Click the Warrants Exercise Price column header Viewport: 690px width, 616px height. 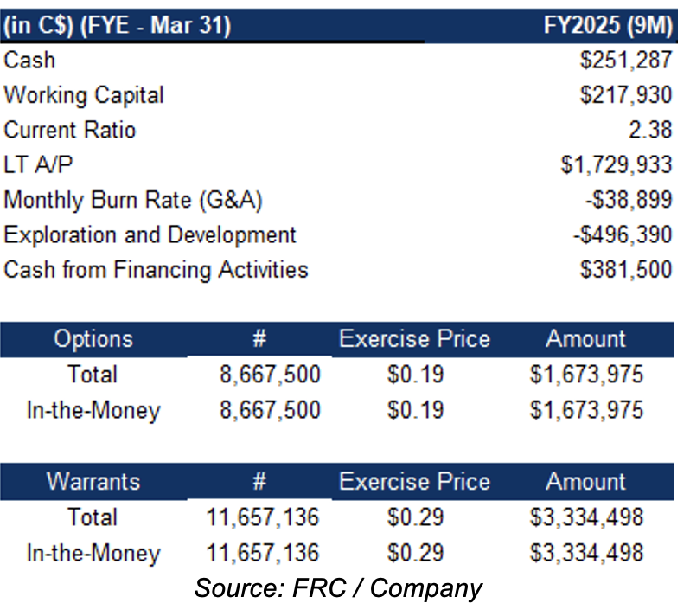(x=414, y=481)
